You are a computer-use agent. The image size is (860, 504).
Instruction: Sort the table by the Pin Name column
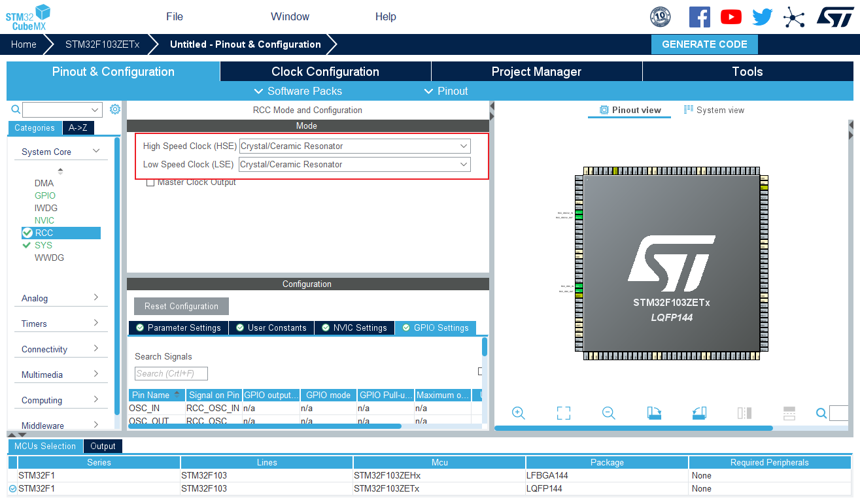(156, 395)
